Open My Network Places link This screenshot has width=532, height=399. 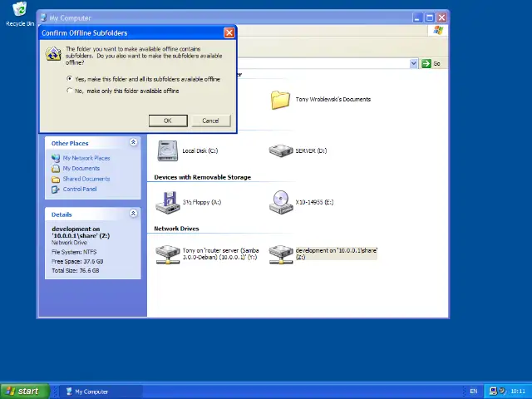tap(86, 158)
